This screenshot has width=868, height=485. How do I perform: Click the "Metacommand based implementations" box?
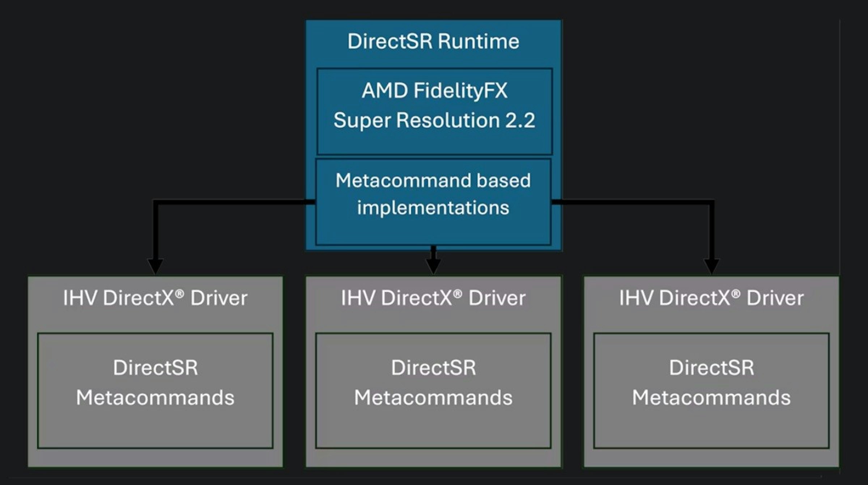pos(433,202)
